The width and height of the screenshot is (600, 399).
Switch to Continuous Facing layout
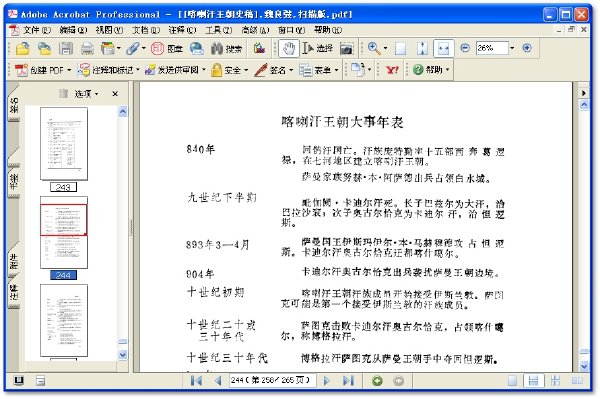click(x=555, y=381)
